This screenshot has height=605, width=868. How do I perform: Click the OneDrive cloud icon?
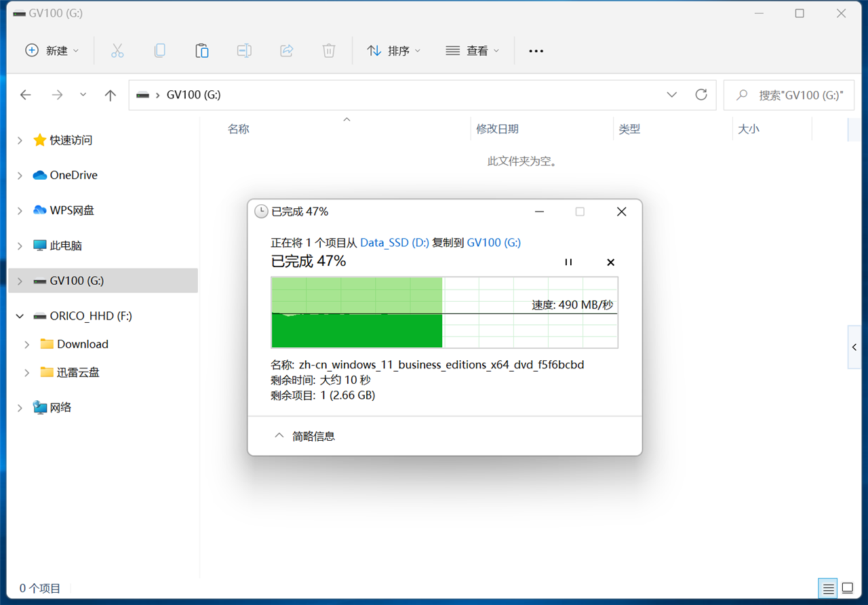tap(39, 175)
